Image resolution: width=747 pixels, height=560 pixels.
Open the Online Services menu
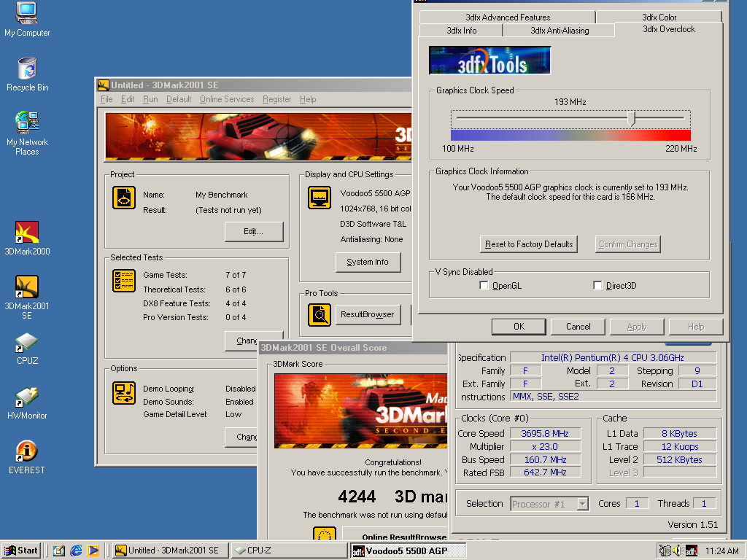pos(227,99)
